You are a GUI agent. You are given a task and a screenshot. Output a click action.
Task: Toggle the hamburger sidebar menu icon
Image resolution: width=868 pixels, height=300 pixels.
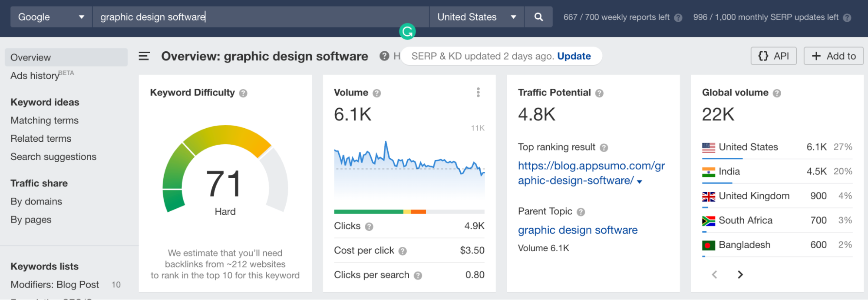[x=144, y=56]
